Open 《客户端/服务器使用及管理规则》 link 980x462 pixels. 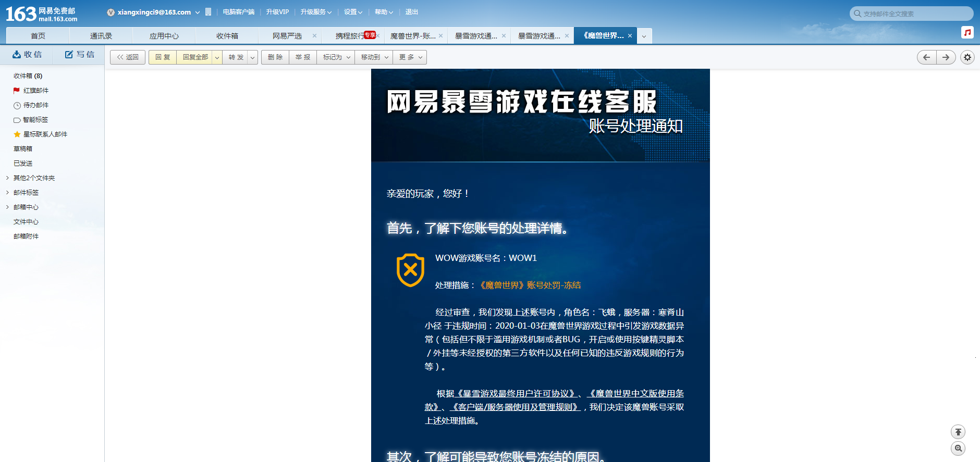pyautogui.click(x=515, y=407)
